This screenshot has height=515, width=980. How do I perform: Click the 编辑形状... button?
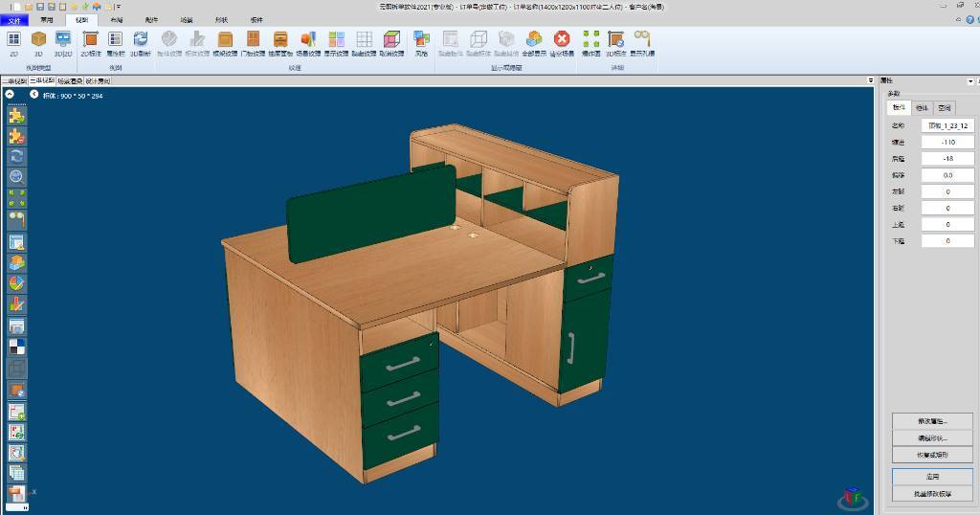coord(932,438)
